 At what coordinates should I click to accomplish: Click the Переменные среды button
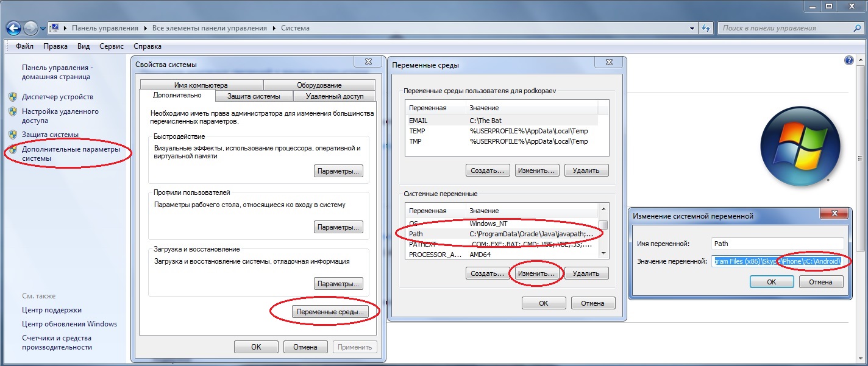point(330,312)
